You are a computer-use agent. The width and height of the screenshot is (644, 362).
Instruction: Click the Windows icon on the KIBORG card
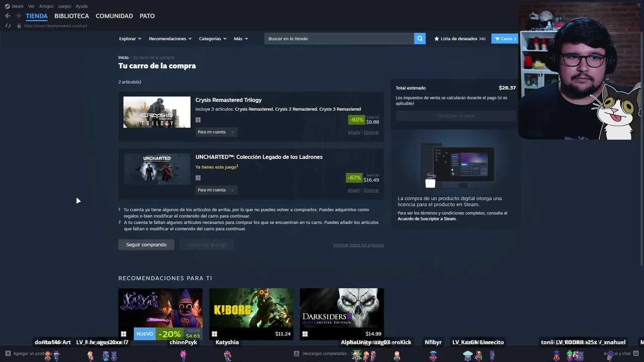pyautogui.click(x=214, y=334)
